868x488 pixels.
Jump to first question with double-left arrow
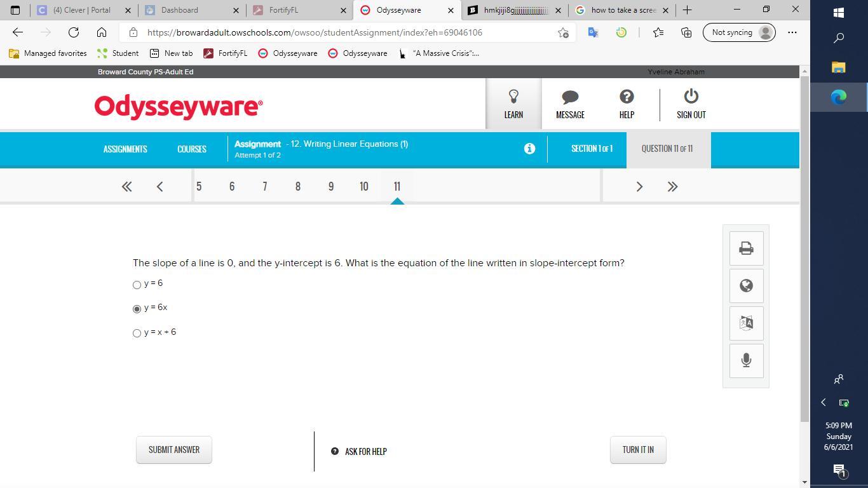pyautogui.click(x=126, y=186)
